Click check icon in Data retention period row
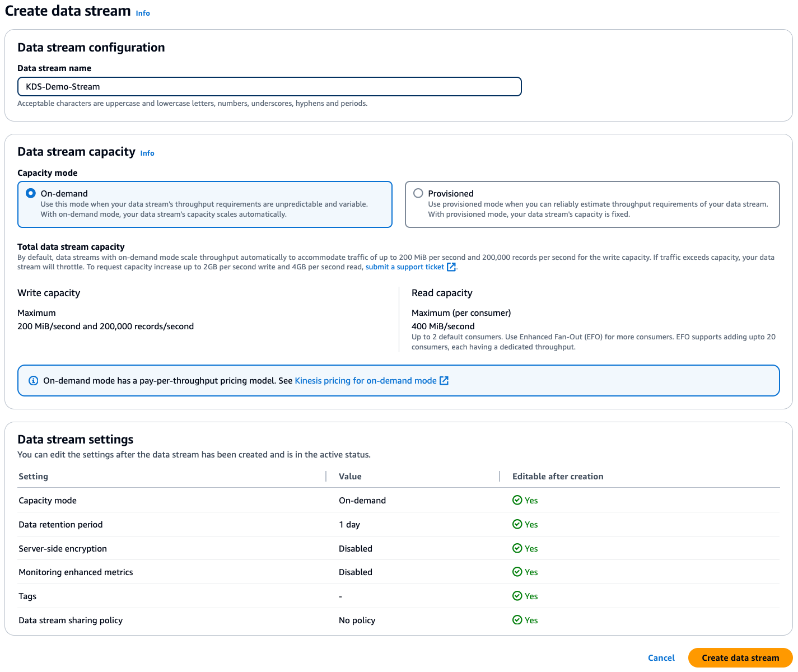Screen dimensions: 798x672 (x=517, y=524)
